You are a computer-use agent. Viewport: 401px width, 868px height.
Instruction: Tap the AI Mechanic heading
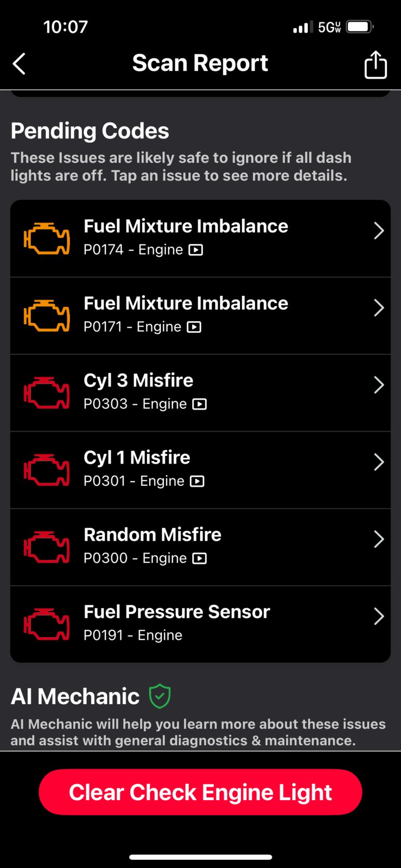pyautogui.click(x=75, y=696)
